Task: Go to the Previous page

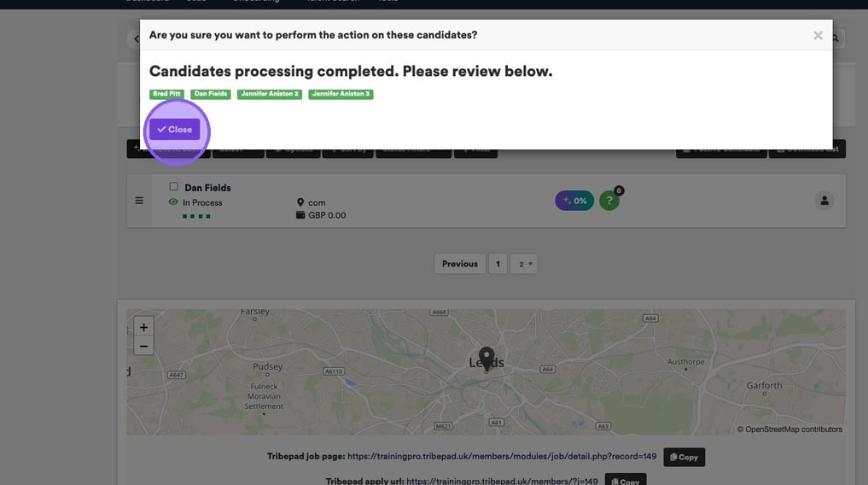Action: (x=459, y=264)
